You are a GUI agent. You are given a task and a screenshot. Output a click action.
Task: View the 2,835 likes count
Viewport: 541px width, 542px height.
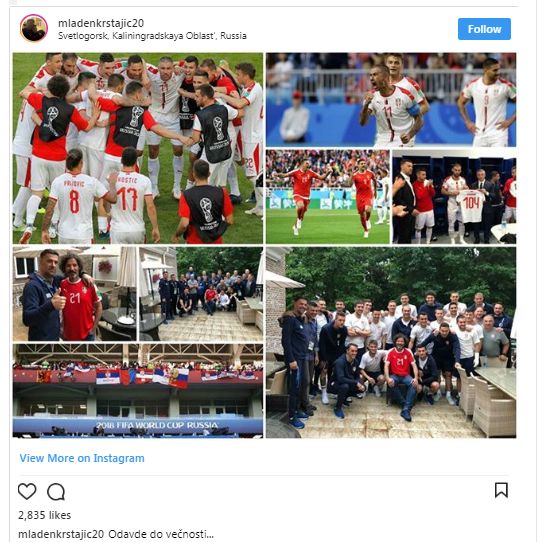tap(45, 515)
